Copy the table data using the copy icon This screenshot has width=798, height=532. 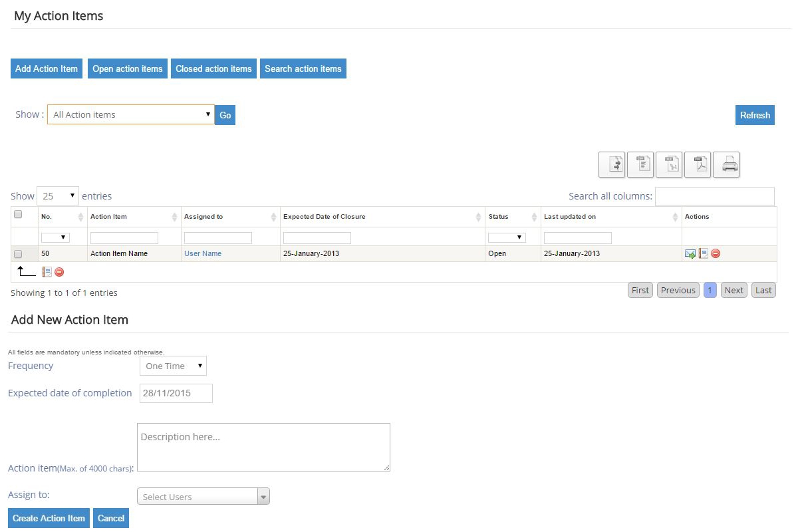tap(612, 164)
